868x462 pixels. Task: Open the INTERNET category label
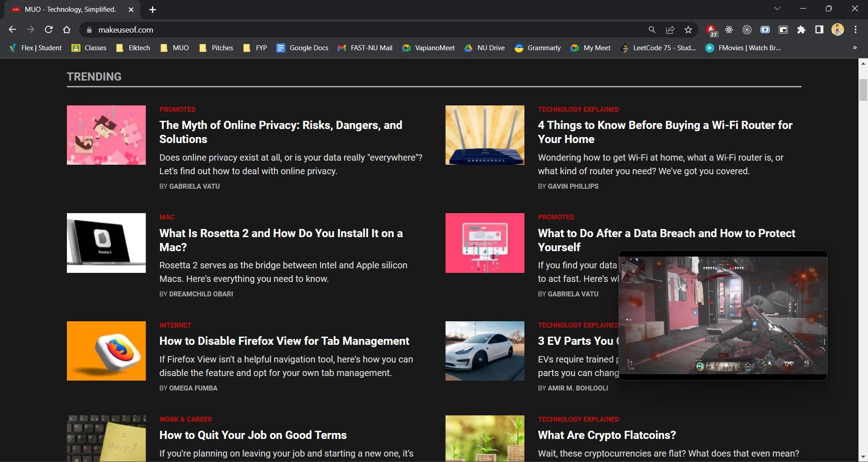[175, 325]
